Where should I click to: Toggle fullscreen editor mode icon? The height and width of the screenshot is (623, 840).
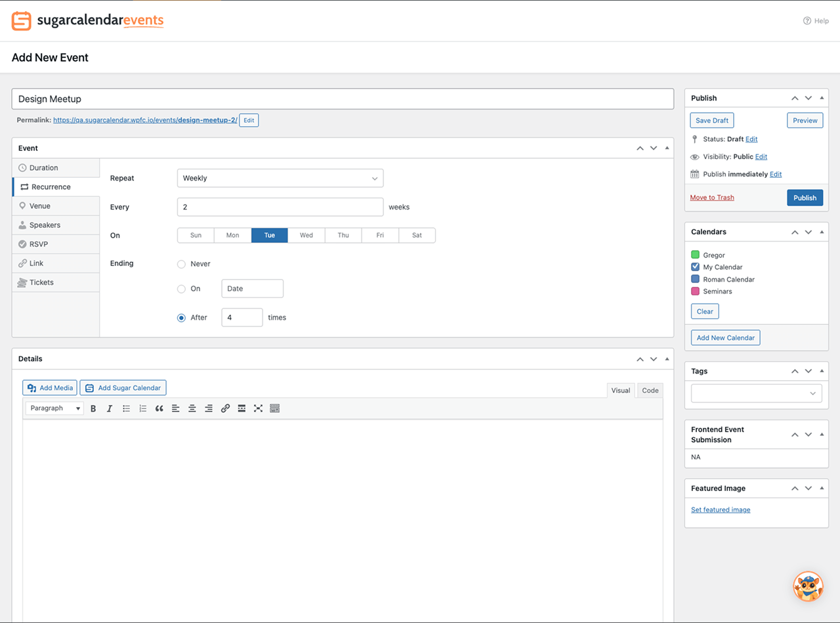(x=258, y=408)
